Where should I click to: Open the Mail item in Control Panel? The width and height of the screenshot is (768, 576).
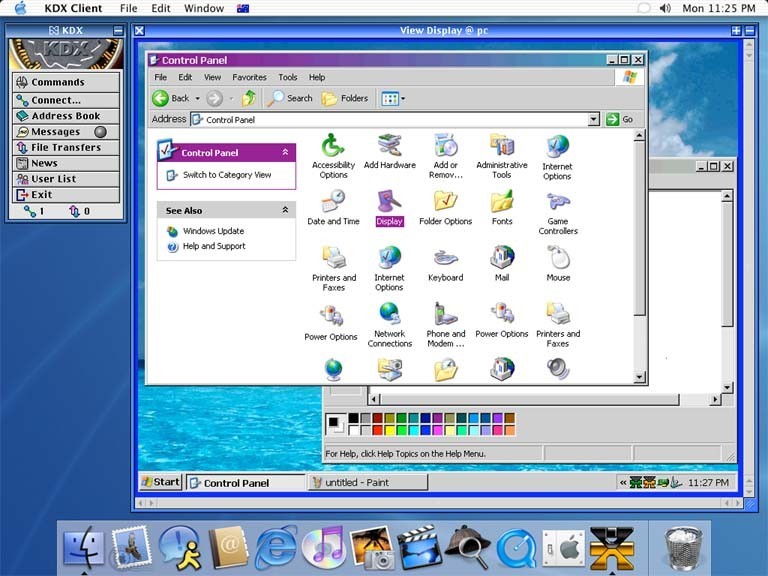pyautogui.click(x=502, y=264)
